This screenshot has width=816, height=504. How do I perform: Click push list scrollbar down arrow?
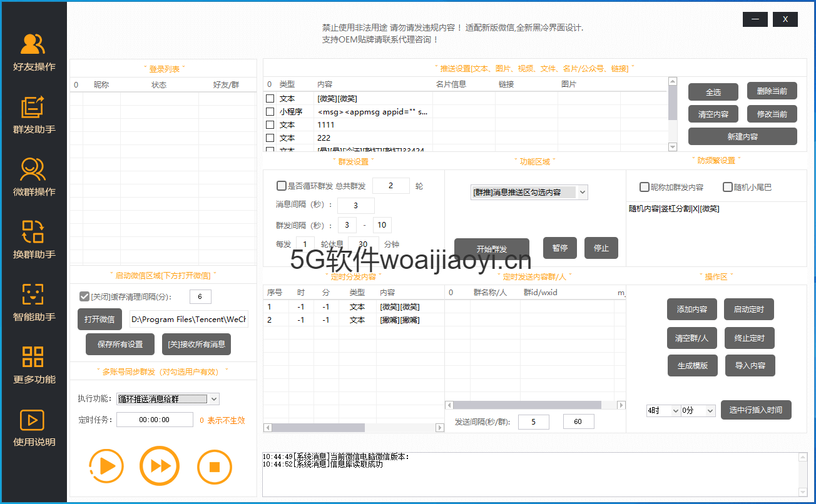click(673, 147)
